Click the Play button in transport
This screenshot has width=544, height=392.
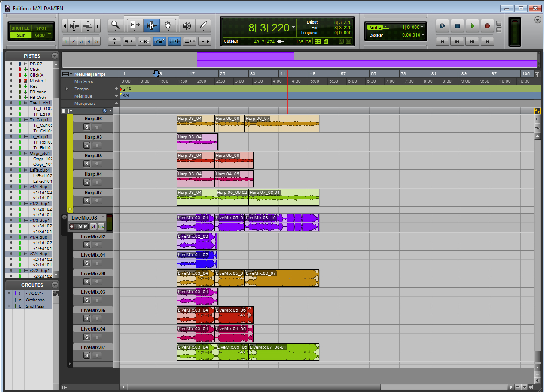click(x=472, y=26)
